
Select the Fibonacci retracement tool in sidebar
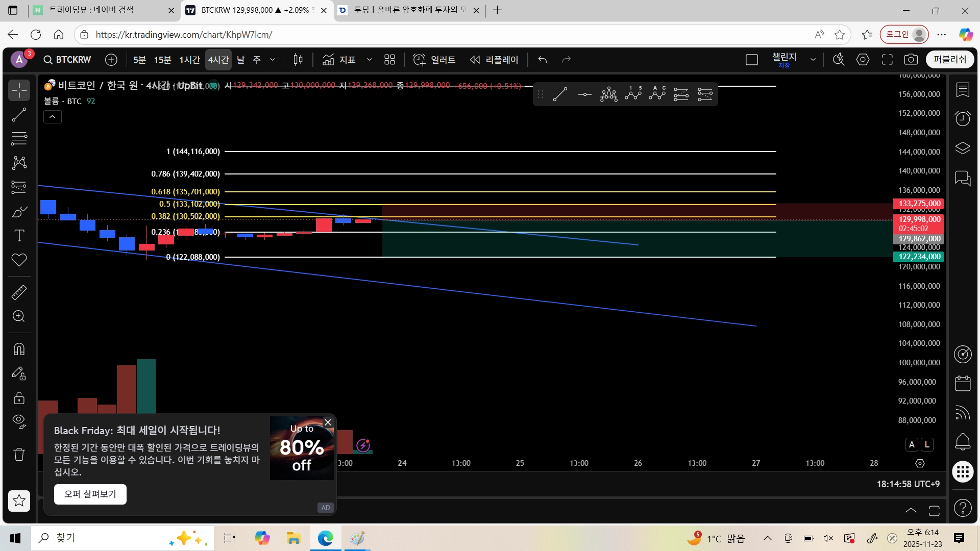click(19, 138)
